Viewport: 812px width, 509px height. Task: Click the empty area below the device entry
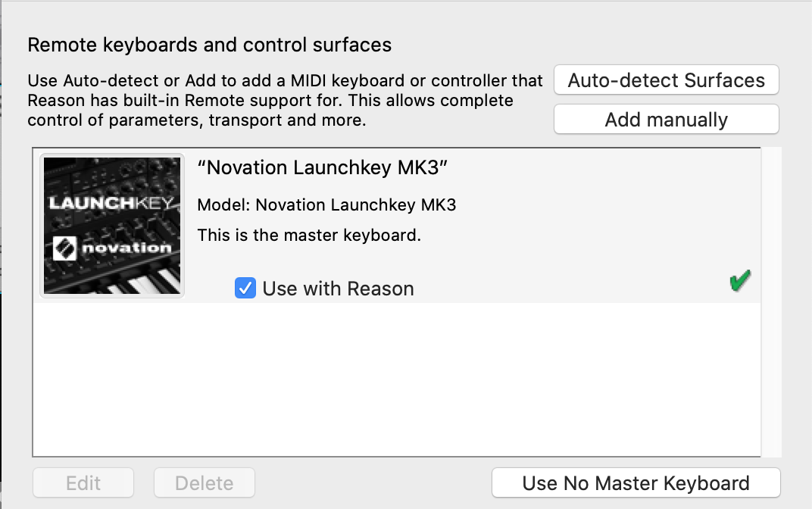point(394,379)
